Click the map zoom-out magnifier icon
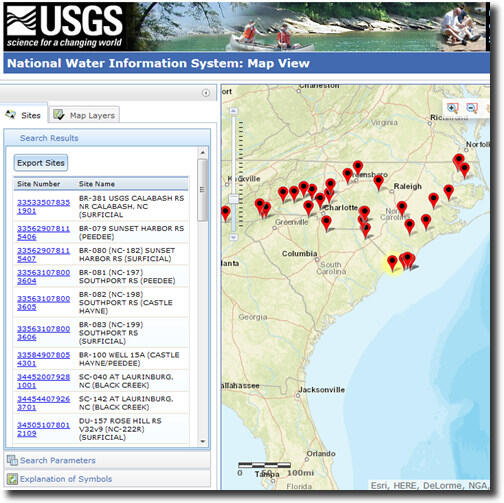This screenshot has height=503, width=504. pyautogui.click(x=471, y=108)
